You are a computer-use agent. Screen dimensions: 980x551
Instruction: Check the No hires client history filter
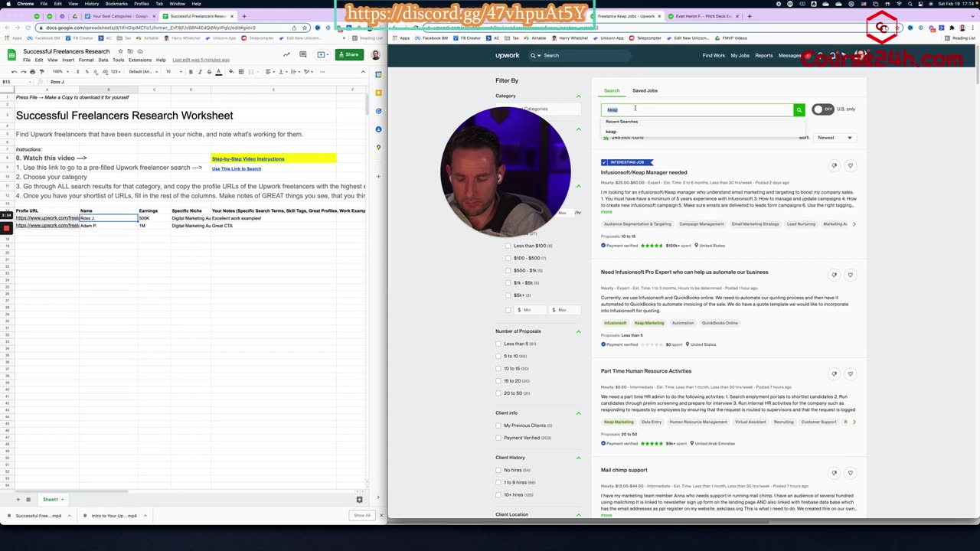tap(498, 470)
